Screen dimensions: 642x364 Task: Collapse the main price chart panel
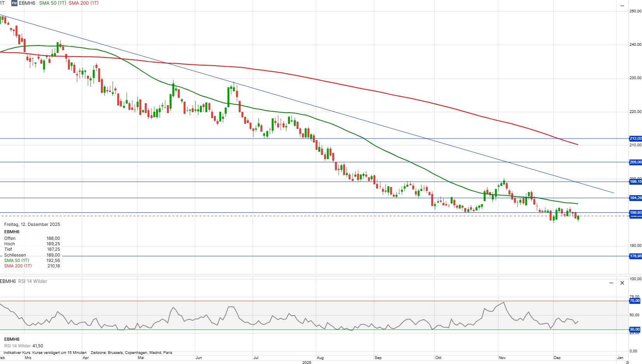point(622,6)
